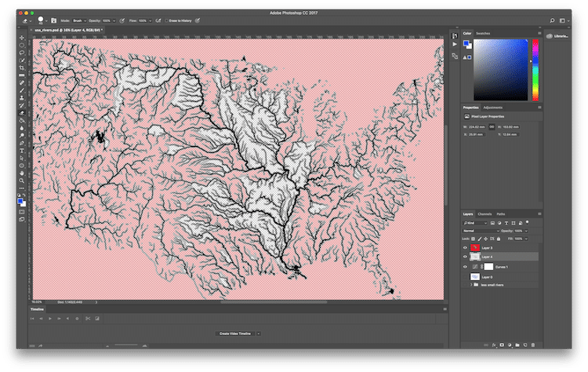Select the Blur tool
This screenshot has width=588, height=372.
(22, 128)
